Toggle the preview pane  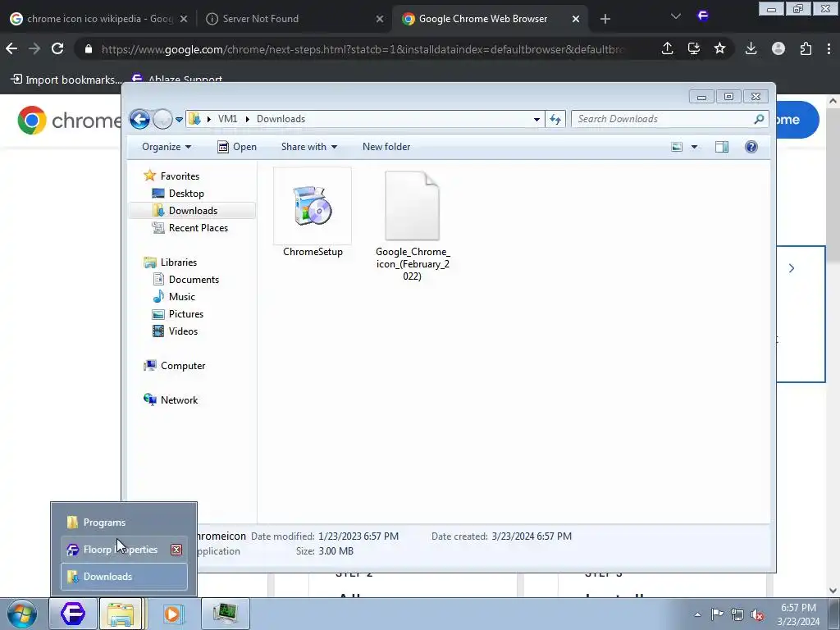[x=722, y=147]
